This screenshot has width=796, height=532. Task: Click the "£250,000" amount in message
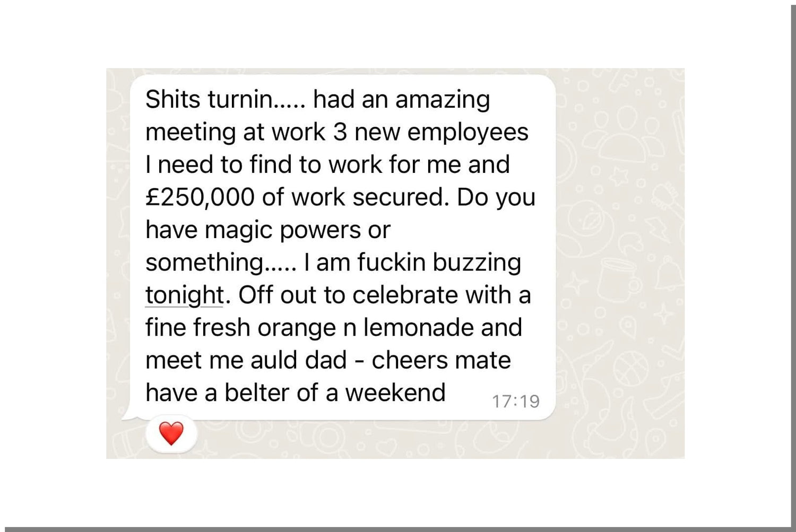(200, 197)
